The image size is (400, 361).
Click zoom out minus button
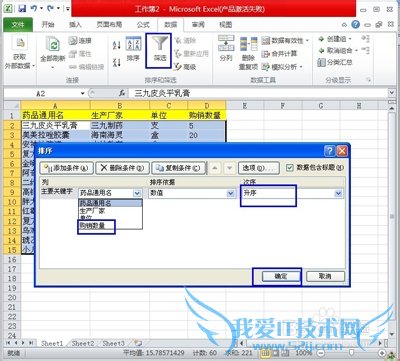321,352
